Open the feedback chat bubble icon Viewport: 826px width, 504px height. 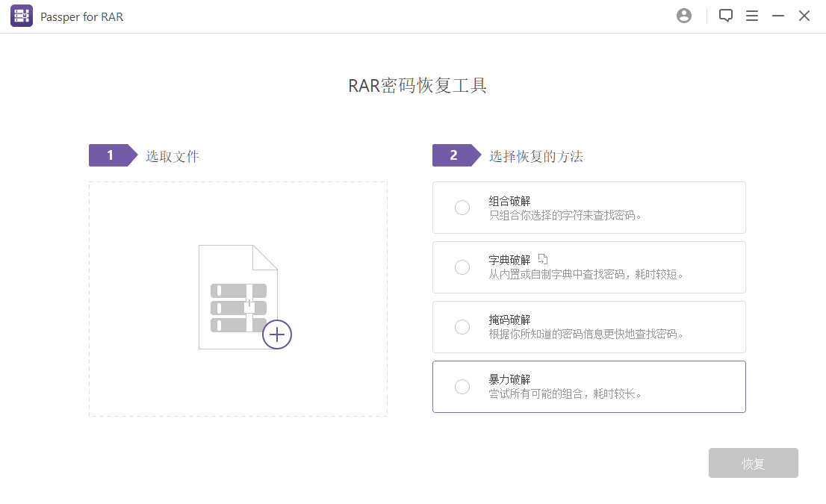(726, 16)
